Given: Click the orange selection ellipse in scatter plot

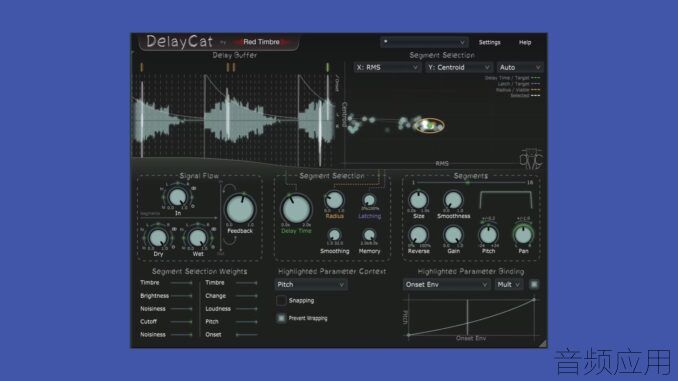Looking at the screenshot, I should pos(429,125).
